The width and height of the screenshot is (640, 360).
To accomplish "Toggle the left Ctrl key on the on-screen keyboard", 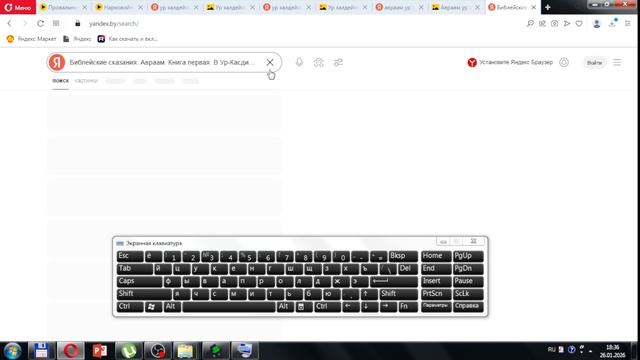I will tap(130, 307).
